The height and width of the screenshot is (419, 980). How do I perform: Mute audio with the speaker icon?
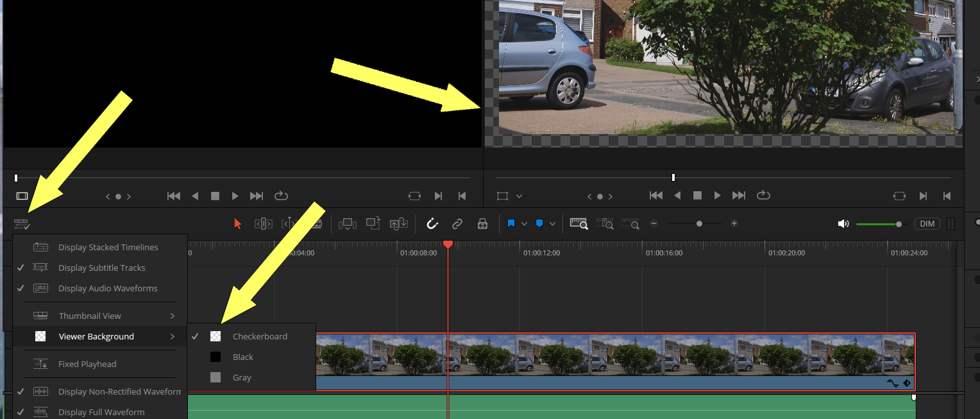pyautogui.click(x=843, y=224)
